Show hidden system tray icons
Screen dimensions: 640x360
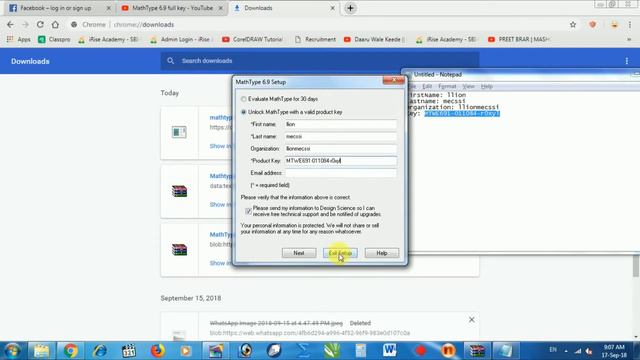[x=566, y=351]
